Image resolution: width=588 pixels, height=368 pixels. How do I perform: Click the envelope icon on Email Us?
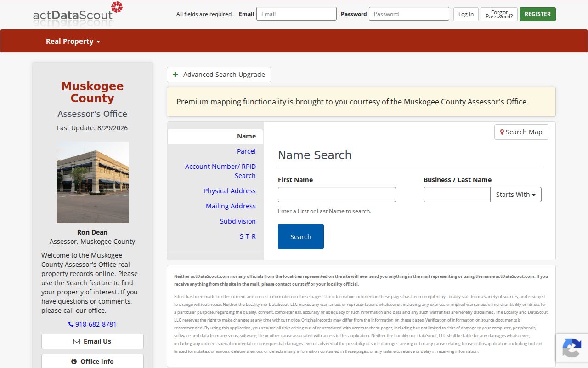(77, 341)
